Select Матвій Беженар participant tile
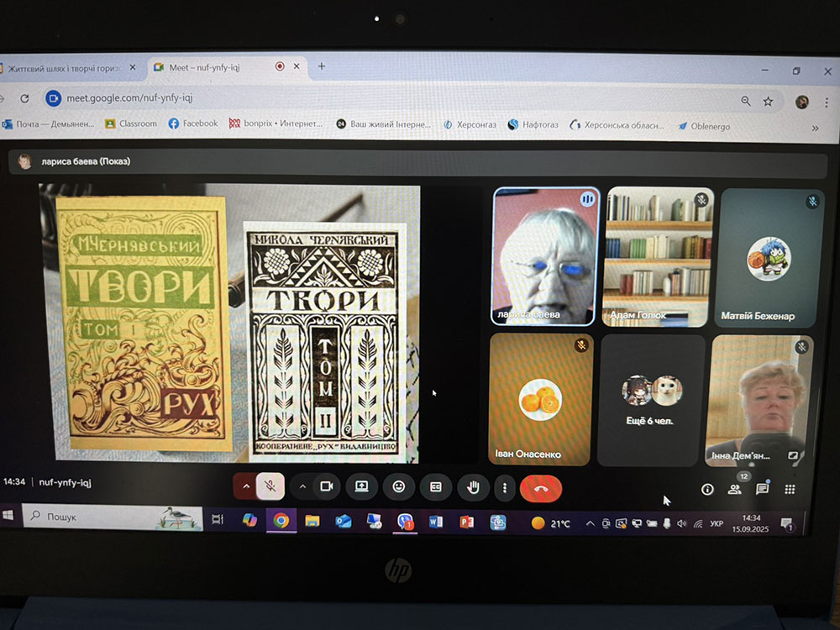This screenshot has width=840, height=630. (769, 257)
